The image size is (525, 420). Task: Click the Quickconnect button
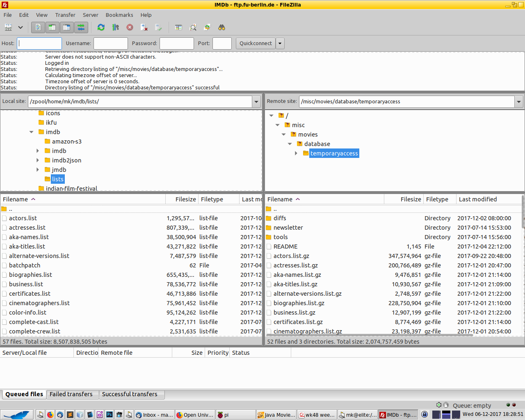point(256,43)
